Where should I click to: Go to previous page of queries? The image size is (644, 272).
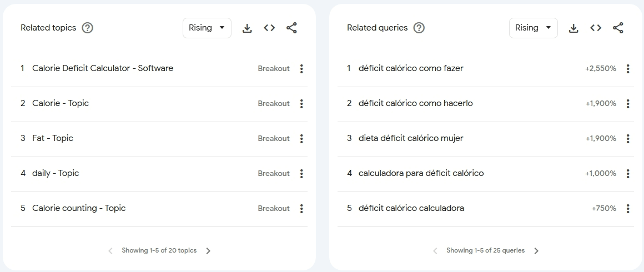(435, 251)
